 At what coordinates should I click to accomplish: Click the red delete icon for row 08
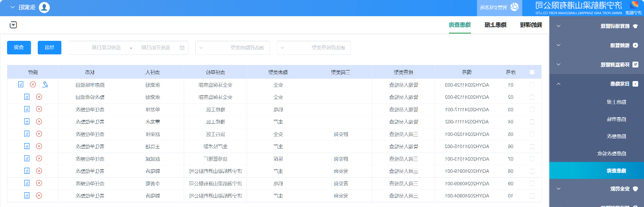39,171
